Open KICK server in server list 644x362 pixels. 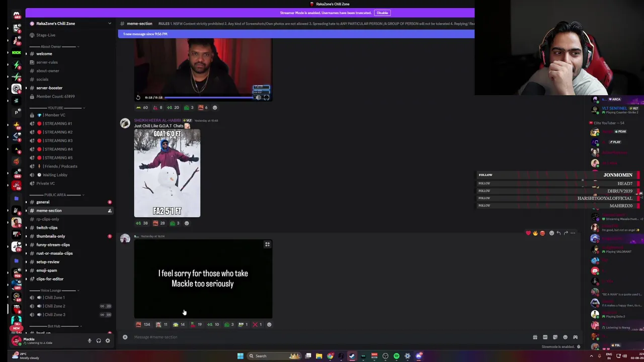(17, 52)
